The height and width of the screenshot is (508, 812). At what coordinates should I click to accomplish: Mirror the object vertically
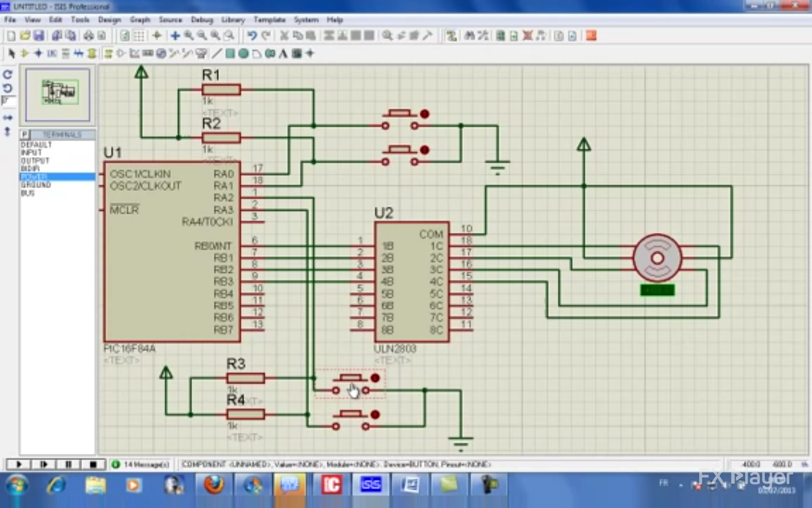(x=8, y=132)
